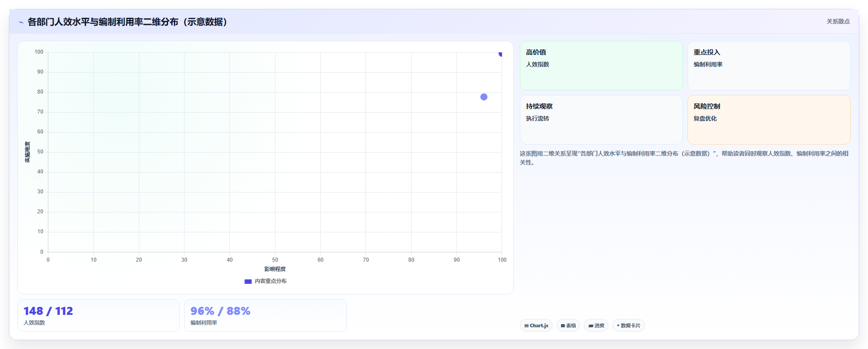Open the 重点投入 quadrant card
Image resolution: width=868 pixels, height=349 pixels.
[x=769, y=66]
